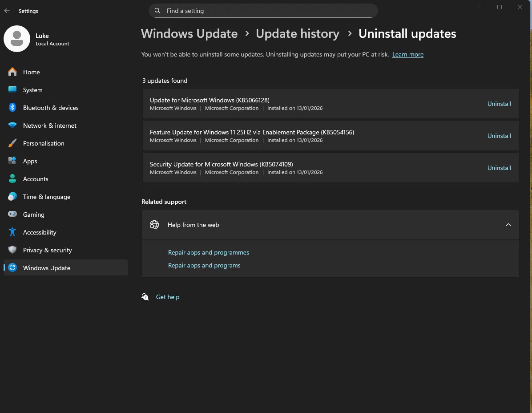The width and height of the screenshot is (532, 413).
Task: Collapse the Help from the web section
Action: coord(508,225)
